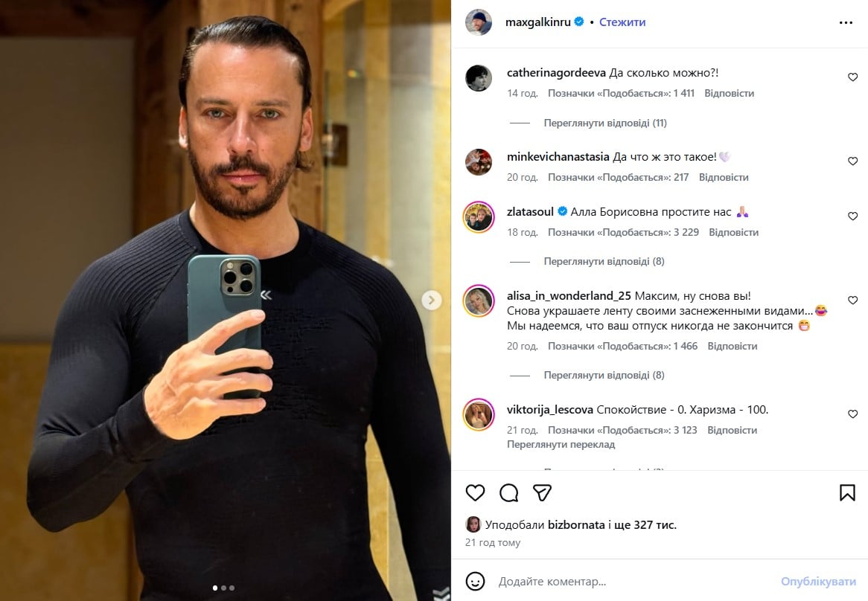Go to next photo arrow
This screenshot has height=601, width=868.
tap(431, 300)
